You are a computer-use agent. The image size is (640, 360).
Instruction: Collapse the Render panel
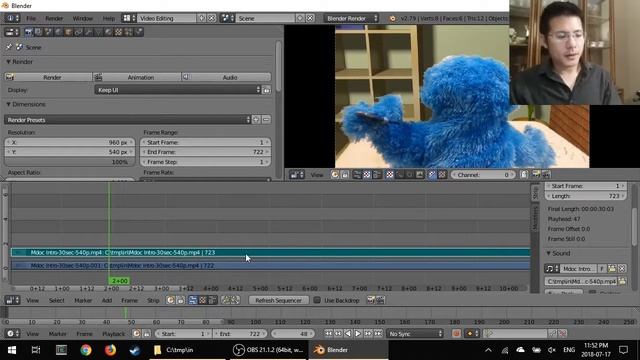coord(19,62)
